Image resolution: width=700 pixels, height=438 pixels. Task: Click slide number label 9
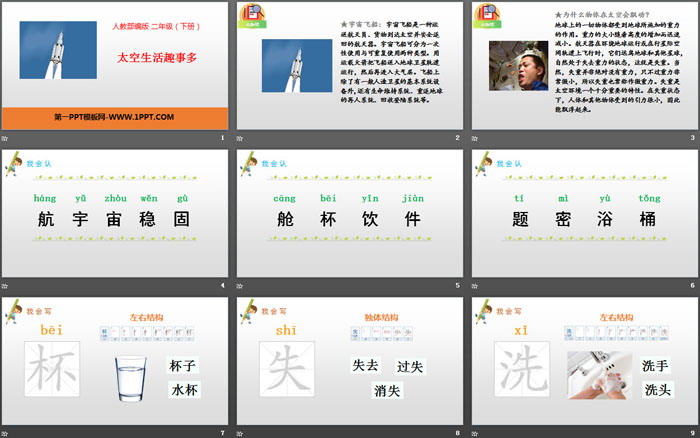click(693, 433)
